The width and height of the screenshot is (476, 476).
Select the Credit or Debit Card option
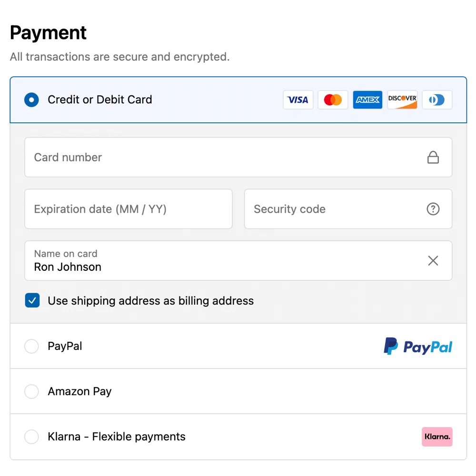(x=31, y=99)
